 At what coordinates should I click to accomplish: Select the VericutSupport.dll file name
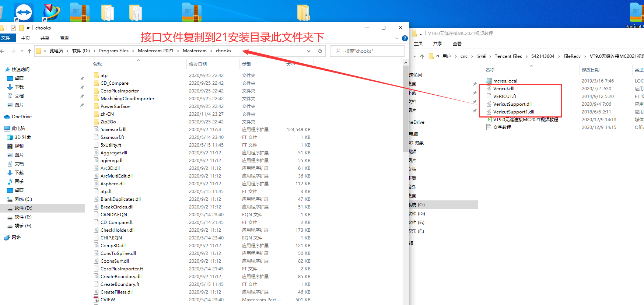[512, 104]
